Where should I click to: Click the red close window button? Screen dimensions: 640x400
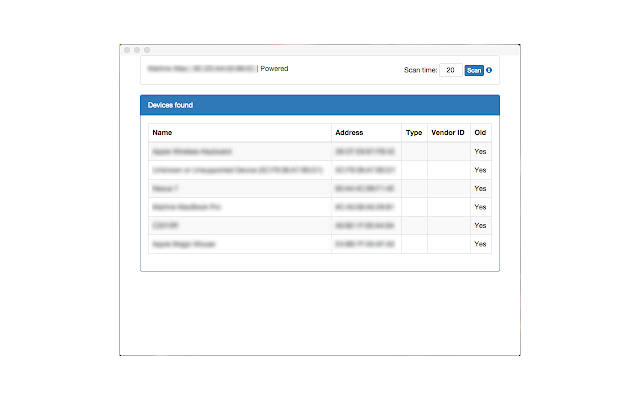127,50
